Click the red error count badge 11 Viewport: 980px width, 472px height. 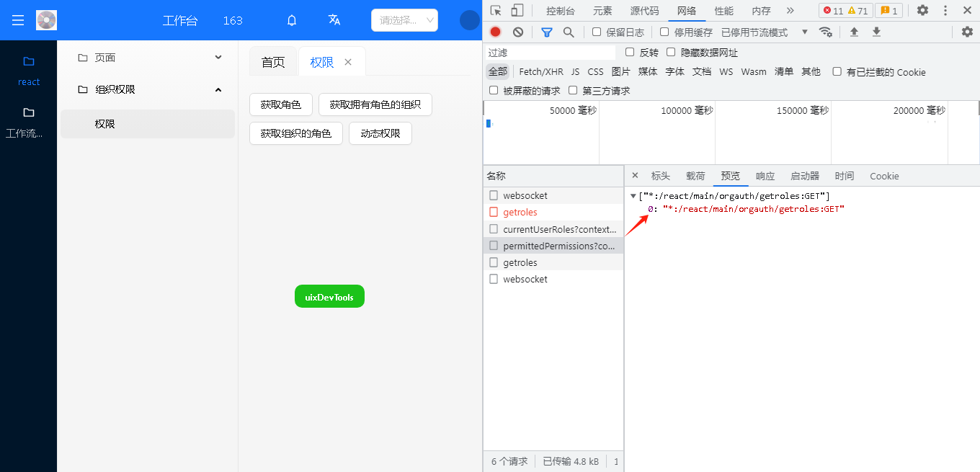click(x=833, y=11)
